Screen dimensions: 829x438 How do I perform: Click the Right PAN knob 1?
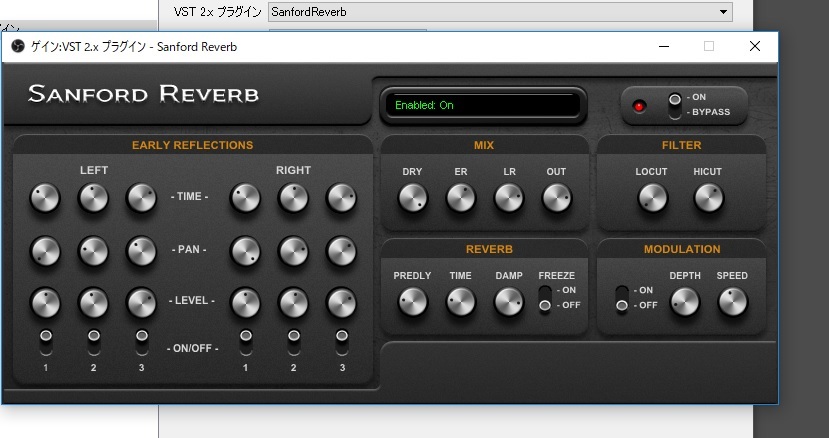click(245, 251)
